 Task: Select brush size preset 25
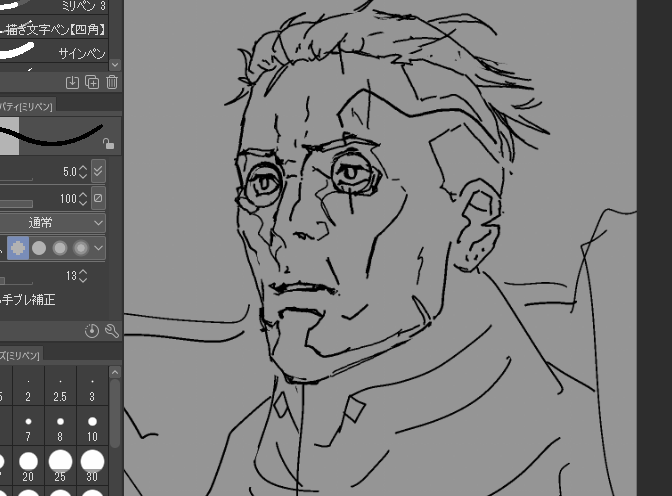[60, 466]
